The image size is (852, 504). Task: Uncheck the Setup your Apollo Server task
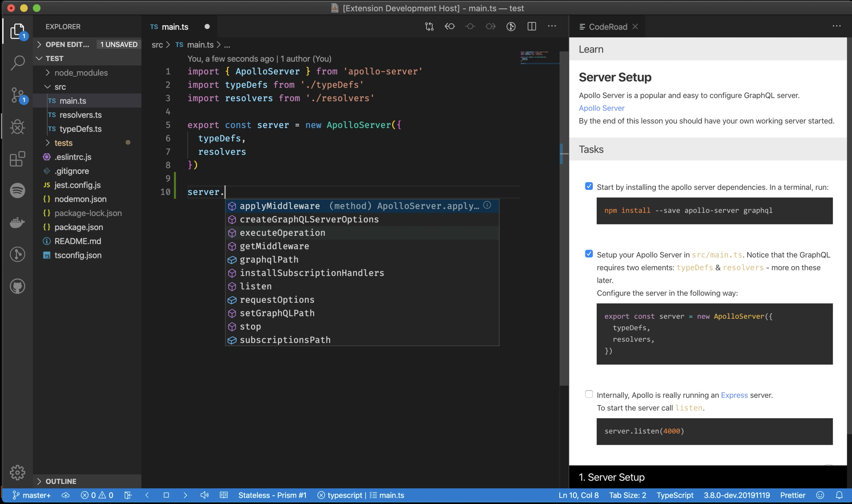[x=589, y=254]
